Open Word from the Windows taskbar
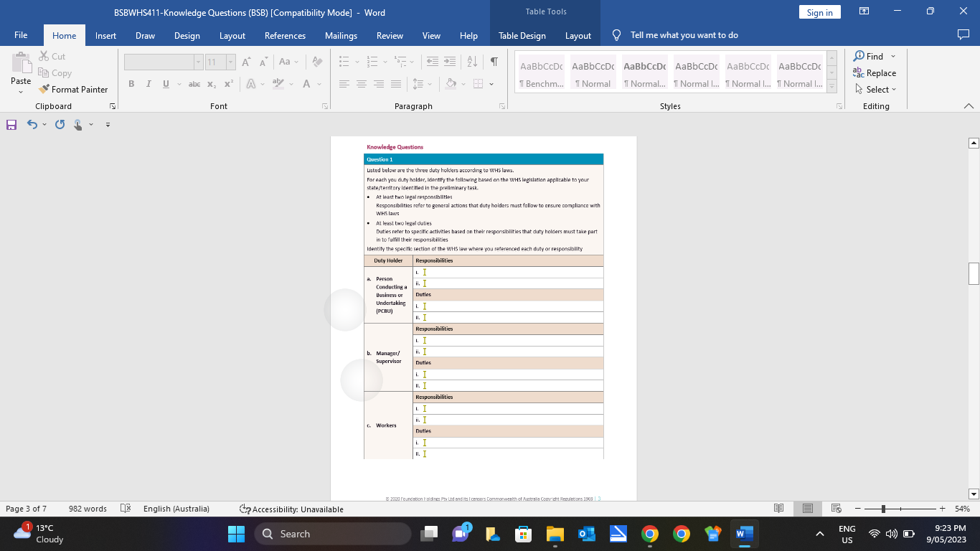 point(744,534)
